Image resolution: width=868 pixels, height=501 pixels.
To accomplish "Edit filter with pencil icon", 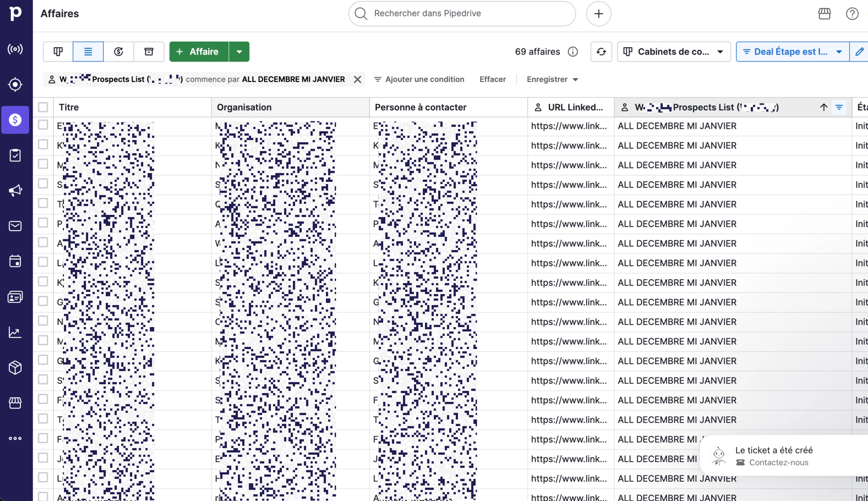I will (x=859, y=52).
